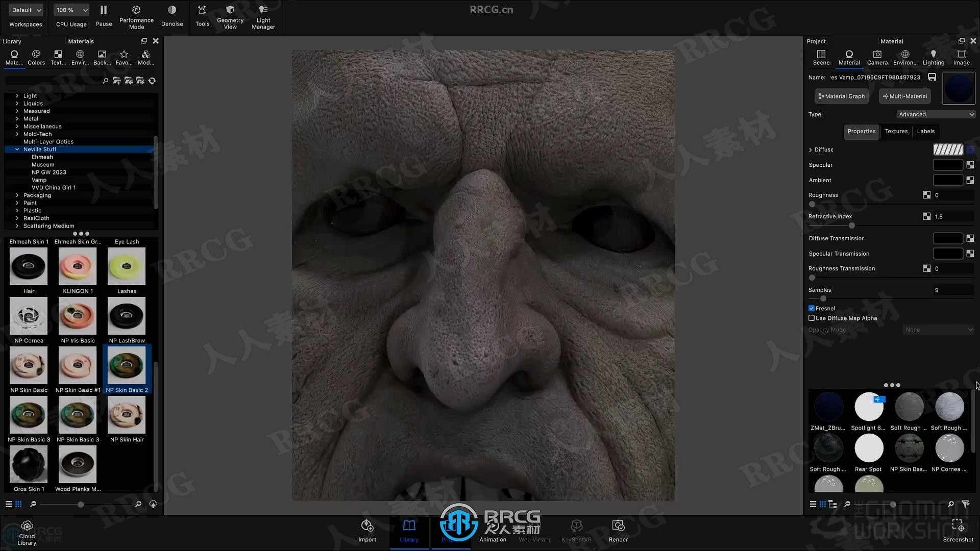Switch to the Textures properties tab
Viewport: 980px width, 551px height.
896,131
